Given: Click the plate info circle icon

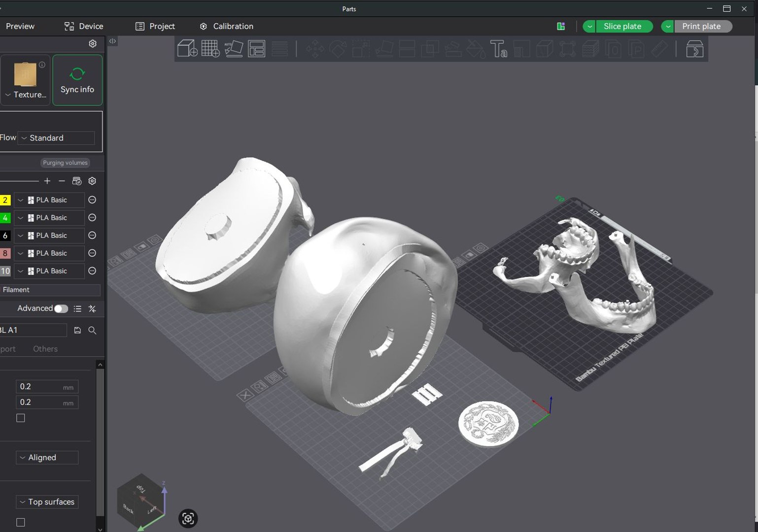Looking at the screenshot, I should click(x=42, y=65).
